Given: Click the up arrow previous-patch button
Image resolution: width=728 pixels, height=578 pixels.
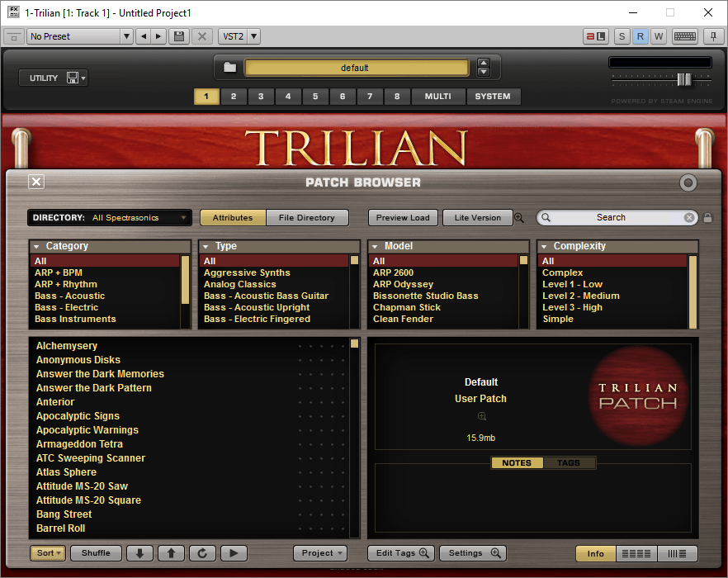Looking at the screenshot, I should [172, 553].
